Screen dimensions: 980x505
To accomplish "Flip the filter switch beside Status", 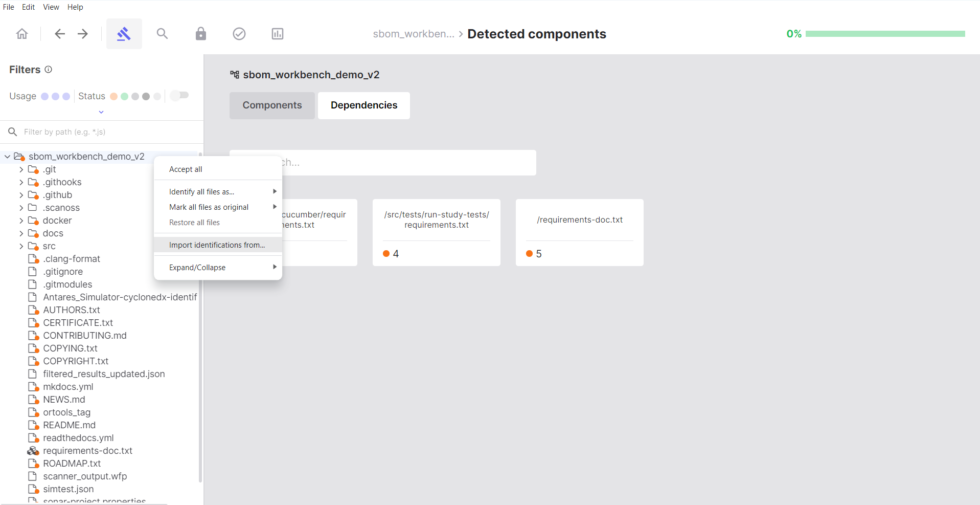I will click(179, 95).
